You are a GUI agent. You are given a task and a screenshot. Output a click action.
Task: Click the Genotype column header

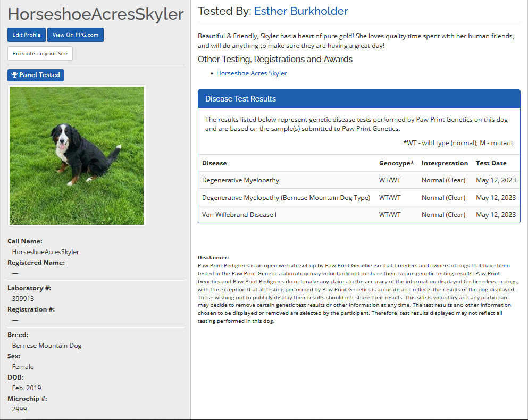[396, 163]
